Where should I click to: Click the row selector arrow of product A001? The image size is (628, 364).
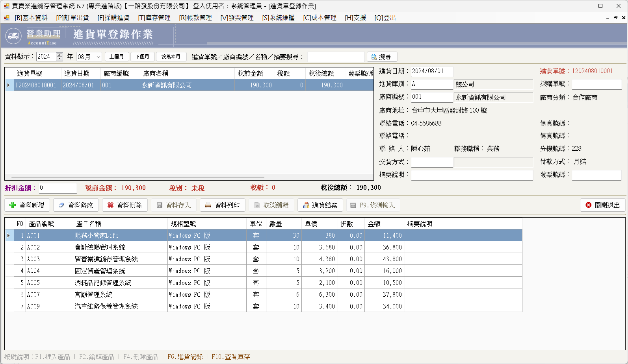click(x=9, y=235)
